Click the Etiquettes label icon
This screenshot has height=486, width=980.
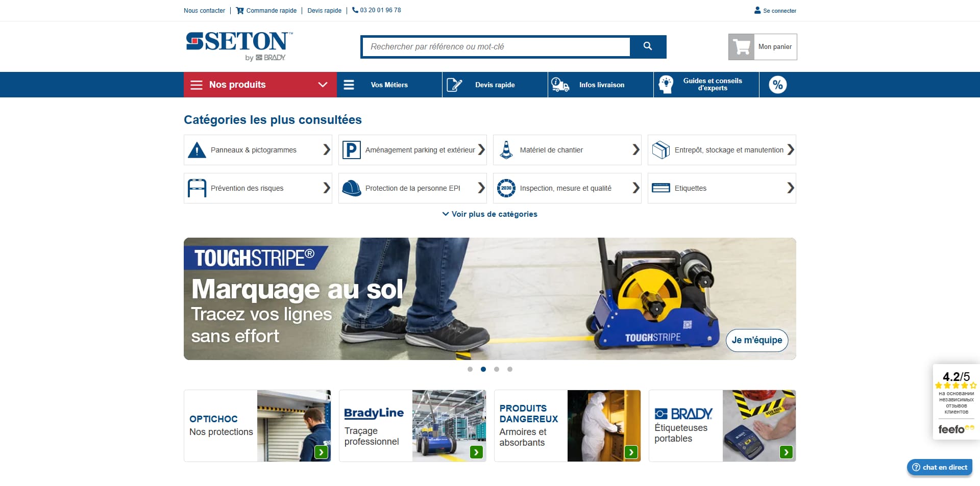(661, 188)
